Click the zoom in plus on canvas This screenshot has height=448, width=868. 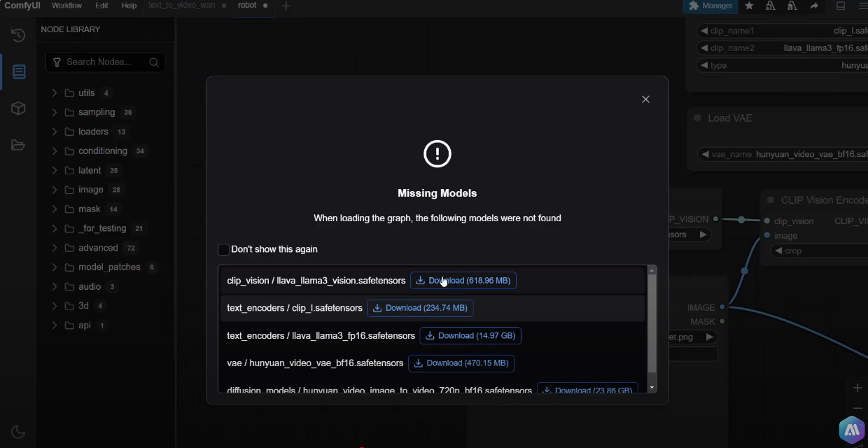point(858,388)
